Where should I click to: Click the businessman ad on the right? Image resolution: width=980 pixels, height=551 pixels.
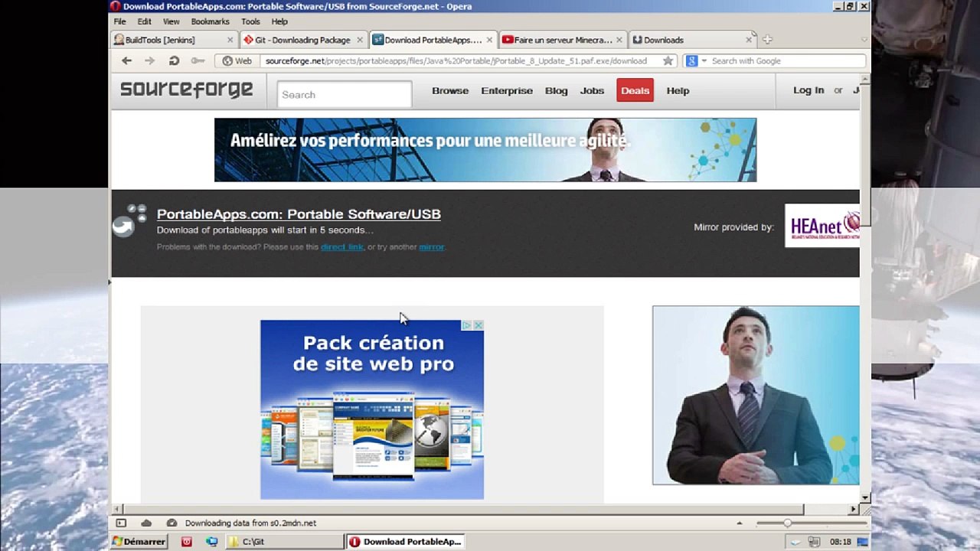pos(756,395)
